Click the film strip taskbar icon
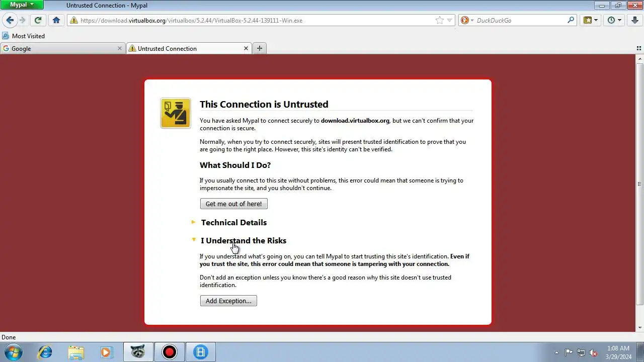This screenshot has width=644, height=362. click(x=201, y=352)
